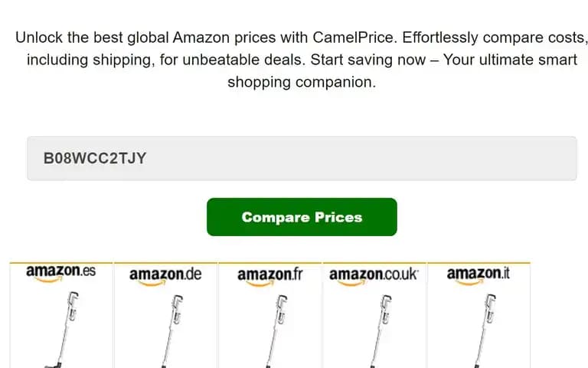The width and height of the screenshot is (588, 368).
Task: View vacuum product image under amazon.co.uk
Action: 381,331
